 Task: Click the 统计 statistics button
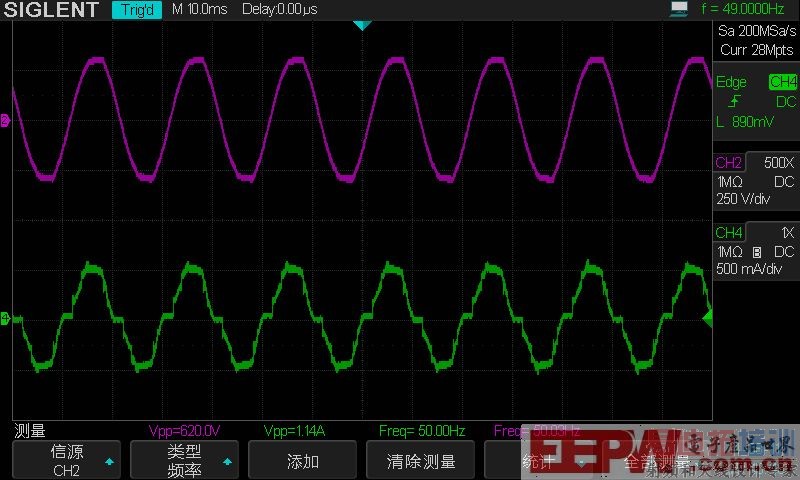(538, 461)
